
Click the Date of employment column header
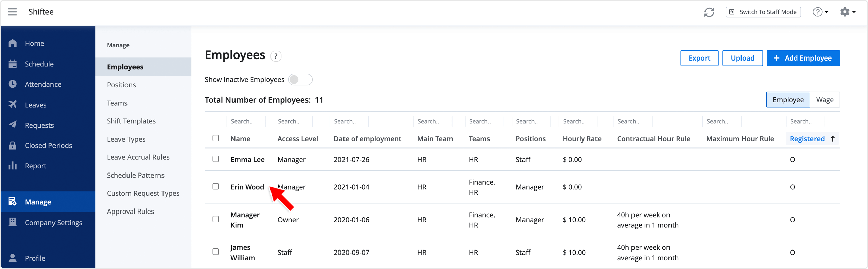click(x=367, y=139)
